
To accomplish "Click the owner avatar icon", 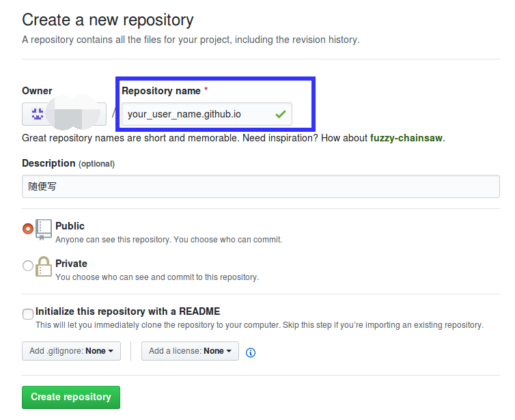I will click(38, 114).
